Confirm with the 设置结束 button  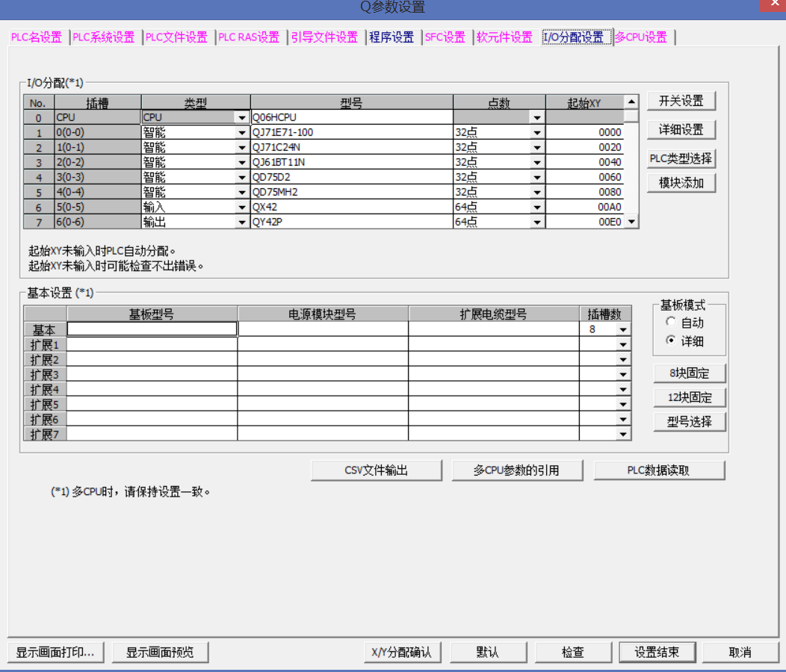pyautogui.click(x=657, y=652)
